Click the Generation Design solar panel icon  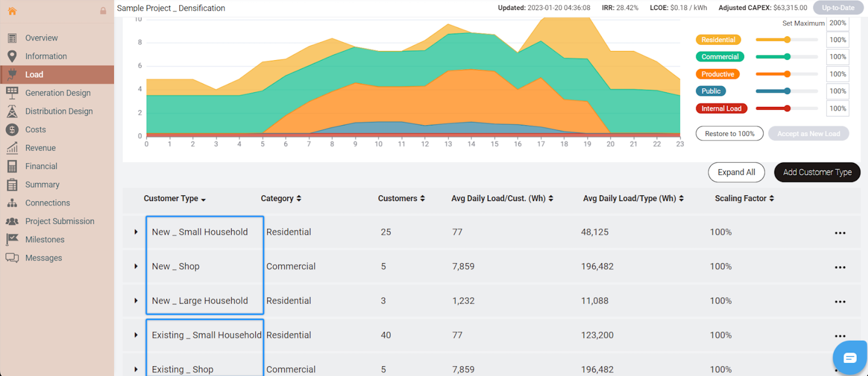(12, 93)
